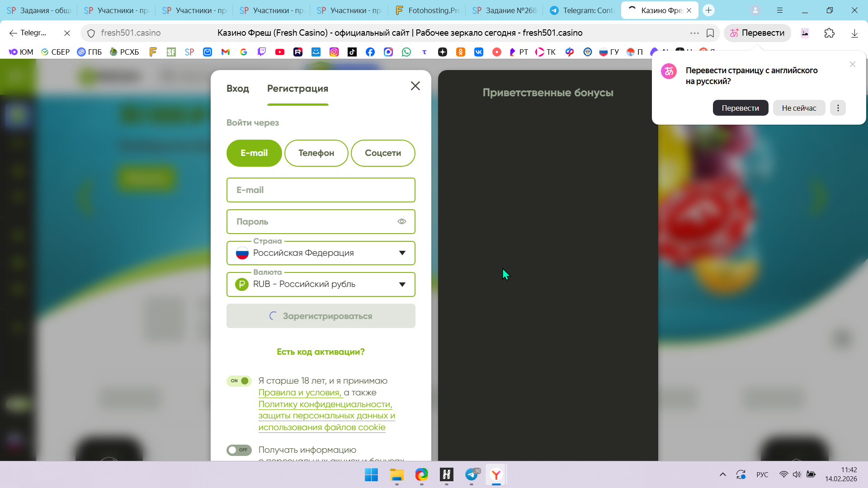This screenshot has height=488, width=868.
Task: Open the TikTok bookmark icon
Action: click(x=352, y=52)
